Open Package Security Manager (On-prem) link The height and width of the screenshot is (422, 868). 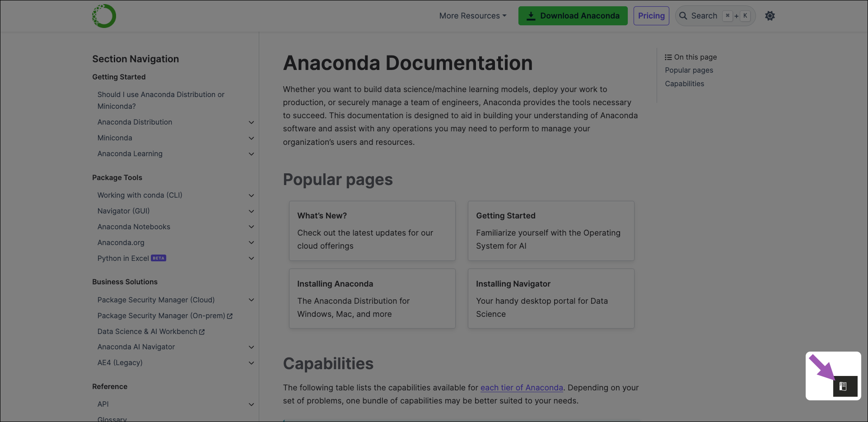coord(161,315)
